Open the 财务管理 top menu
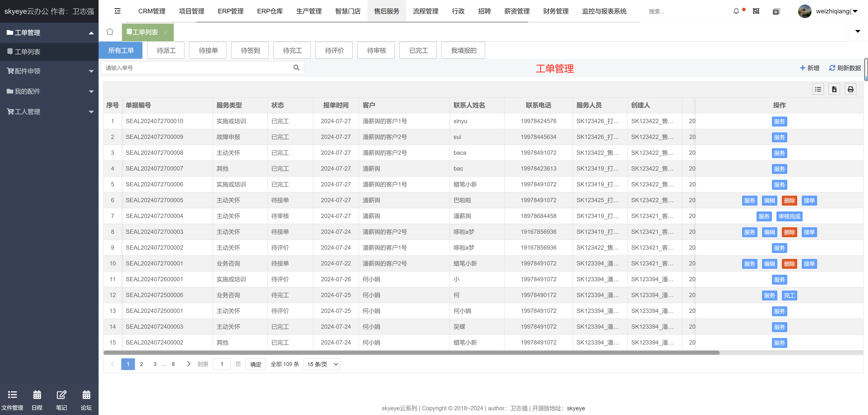This screenshot has height=415, width=868. pyautogui.click(x=556, y=11)
